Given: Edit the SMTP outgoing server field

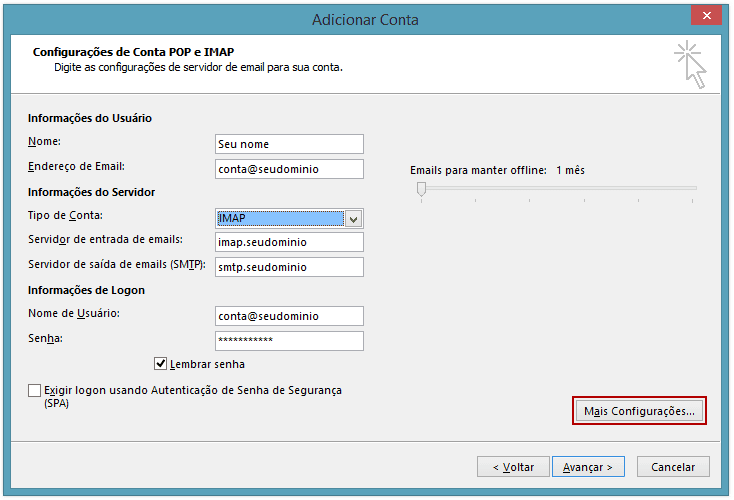Looking at the screenshot, I should (x=289, y=267).
